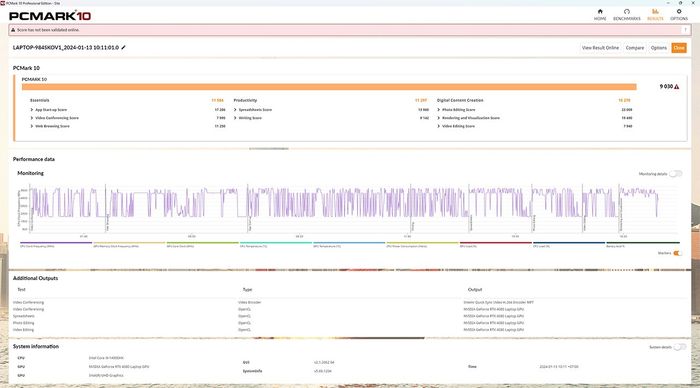Edit result name with pencil icon

click(x=123, y=47)
